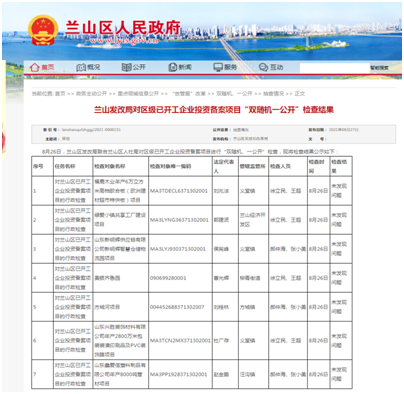Viewport: 404px width, 394px height.
Task: Open the 公开 navigation menu item
Action: click(x=139, y=67)
